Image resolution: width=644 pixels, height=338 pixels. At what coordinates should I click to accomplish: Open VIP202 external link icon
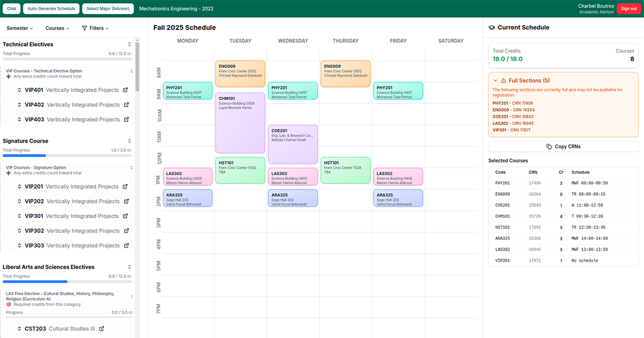(x=125, y=201)
